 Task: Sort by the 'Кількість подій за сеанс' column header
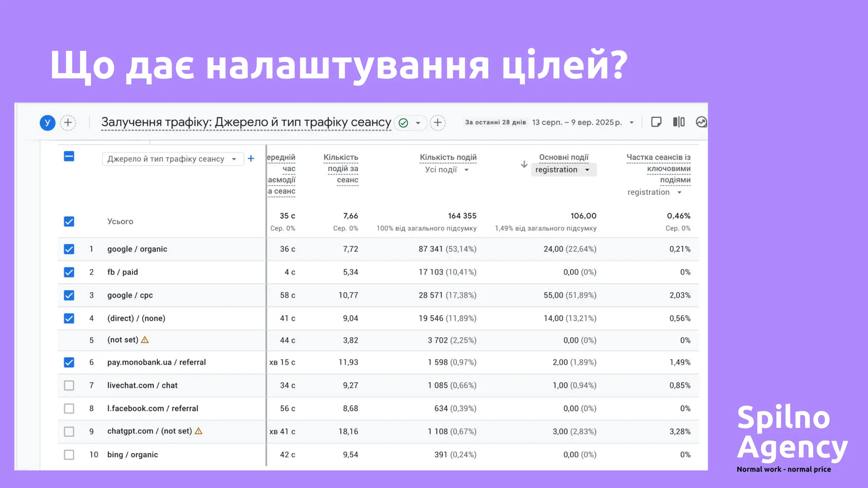tap(341, 169)
